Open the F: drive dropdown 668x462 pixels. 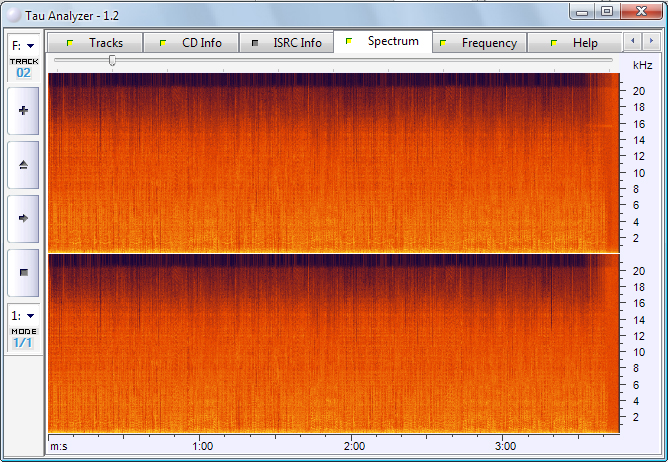[x=23, y=45]
